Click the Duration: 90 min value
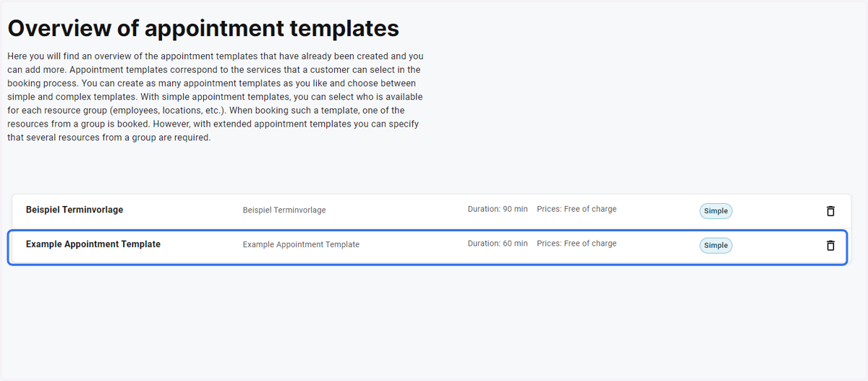868x381 pixels. [498, 209]
